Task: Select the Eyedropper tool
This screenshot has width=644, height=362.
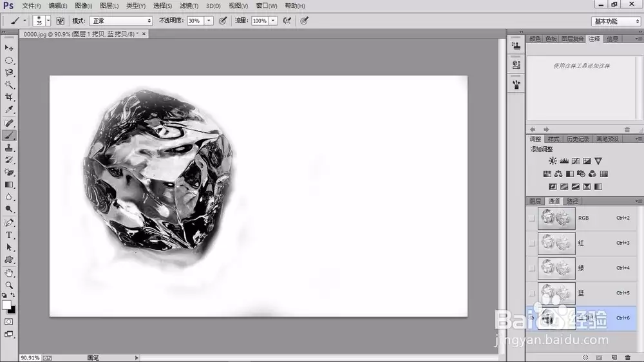Action: tap(8, 110)
